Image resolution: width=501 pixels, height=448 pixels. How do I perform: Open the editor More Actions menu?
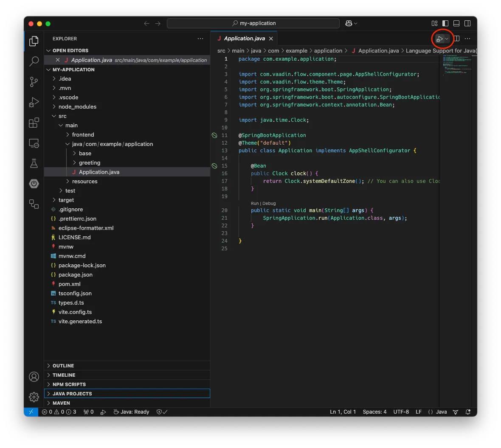point(467,39)
